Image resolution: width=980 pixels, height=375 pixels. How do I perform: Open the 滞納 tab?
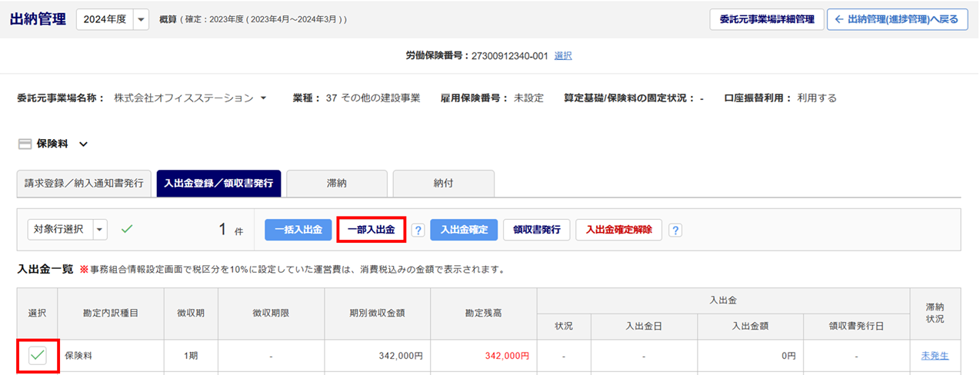click(x=336, y=184)
